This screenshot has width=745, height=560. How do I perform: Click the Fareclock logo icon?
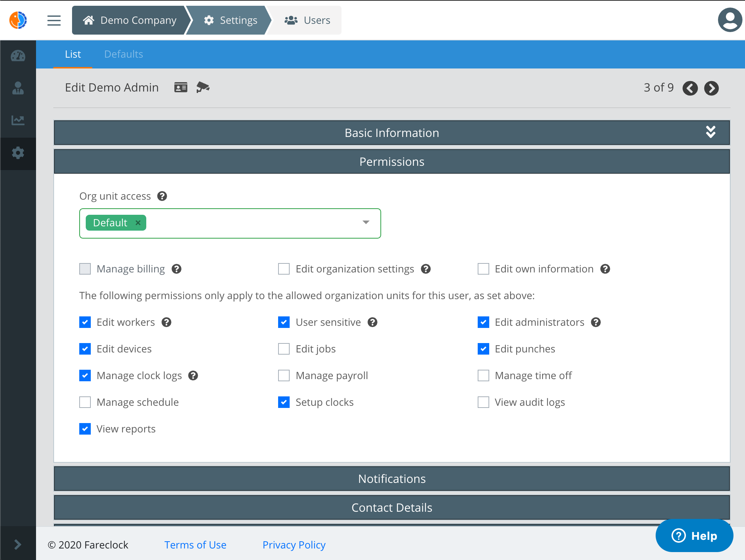(x=18, y=20)
